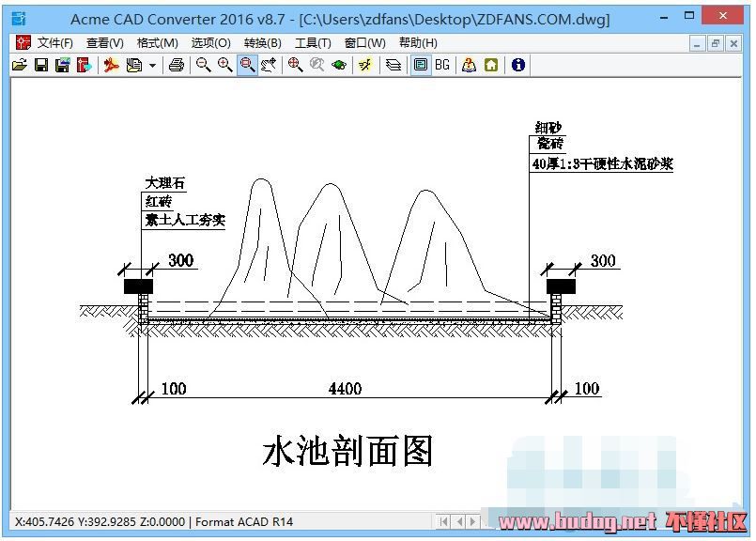Image resolution: width=756 pixels, height=541 pixels.
Task: Open the 转换(B) menu
Action: (262, 43)
